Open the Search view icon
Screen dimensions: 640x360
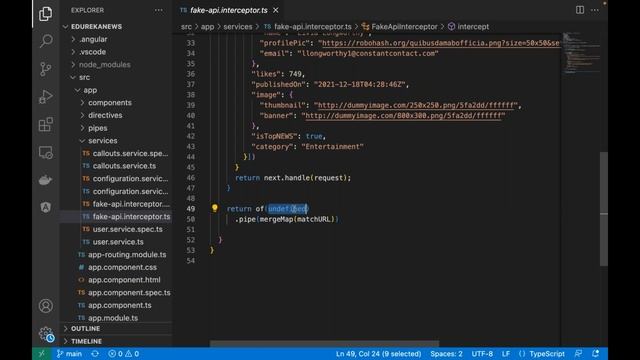click(45, 41)
